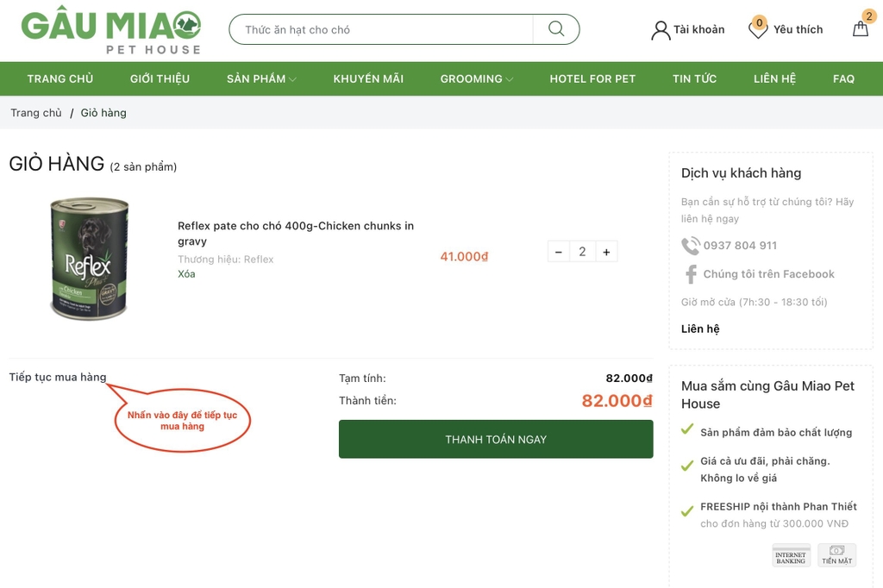Open the Reflex pate product thumbnail
883x588 pixels.
click(90, 259)
